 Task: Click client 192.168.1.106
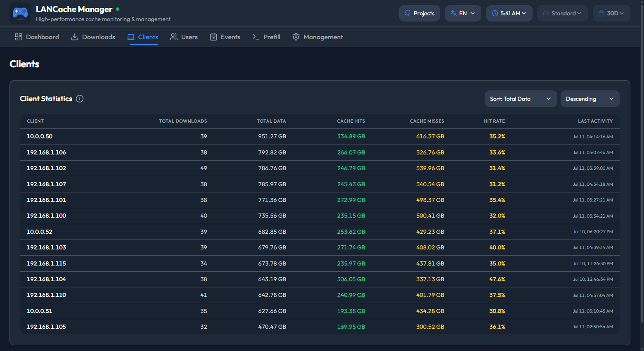pos(46,152)
